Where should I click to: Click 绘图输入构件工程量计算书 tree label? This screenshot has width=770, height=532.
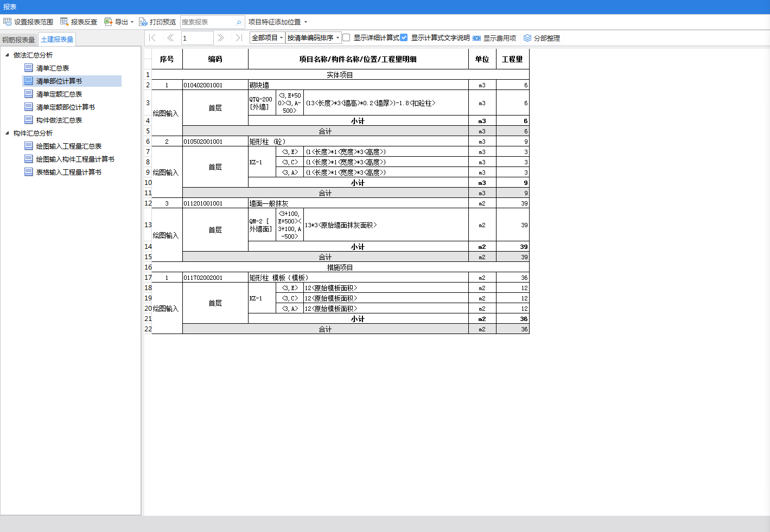click(x=75, y=159)
